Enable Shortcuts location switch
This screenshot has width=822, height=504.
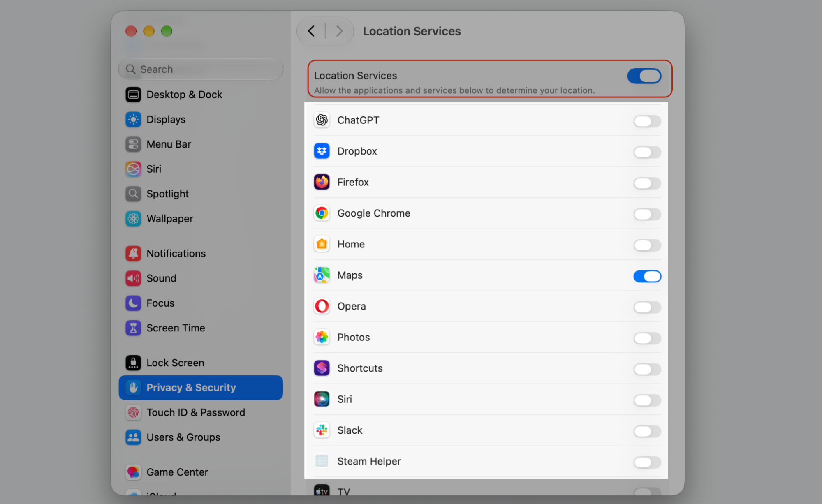point(647,369)
